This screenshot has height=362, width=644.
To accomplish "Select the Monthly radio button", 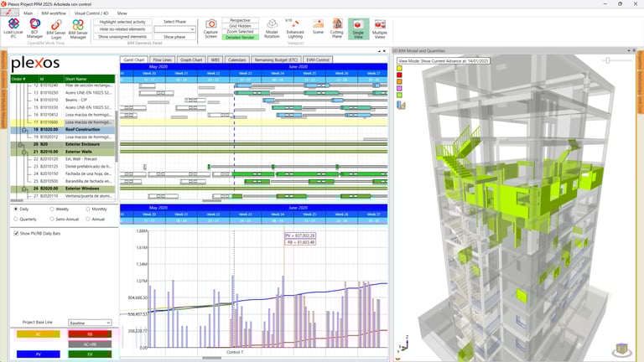I will click(x=88, y=209).
